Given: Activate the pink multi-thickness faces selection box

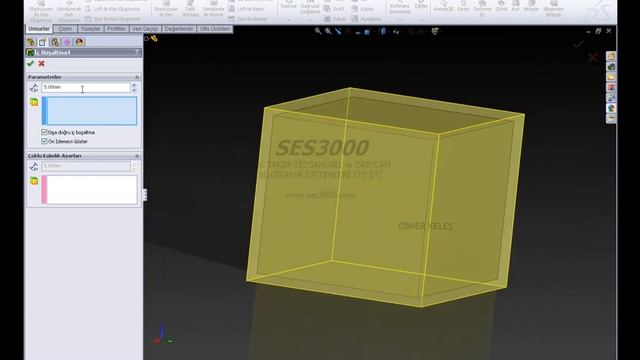Looking at the screenshot, I should (89, 190).
